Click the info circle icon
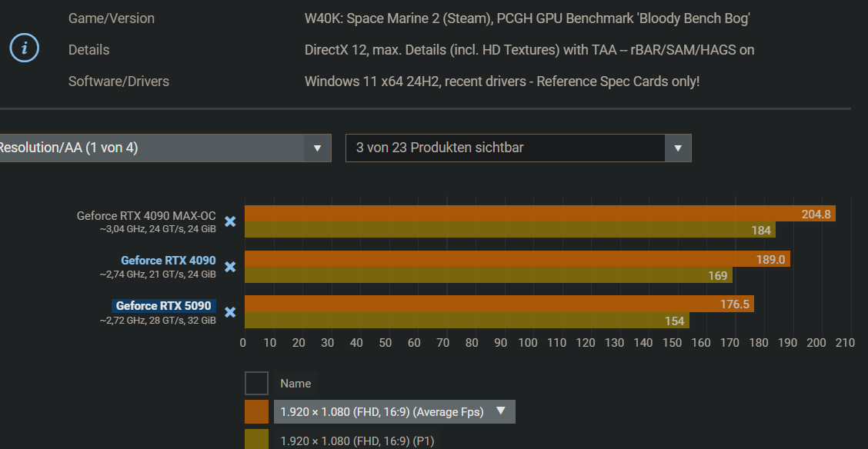 coord(25,48)
